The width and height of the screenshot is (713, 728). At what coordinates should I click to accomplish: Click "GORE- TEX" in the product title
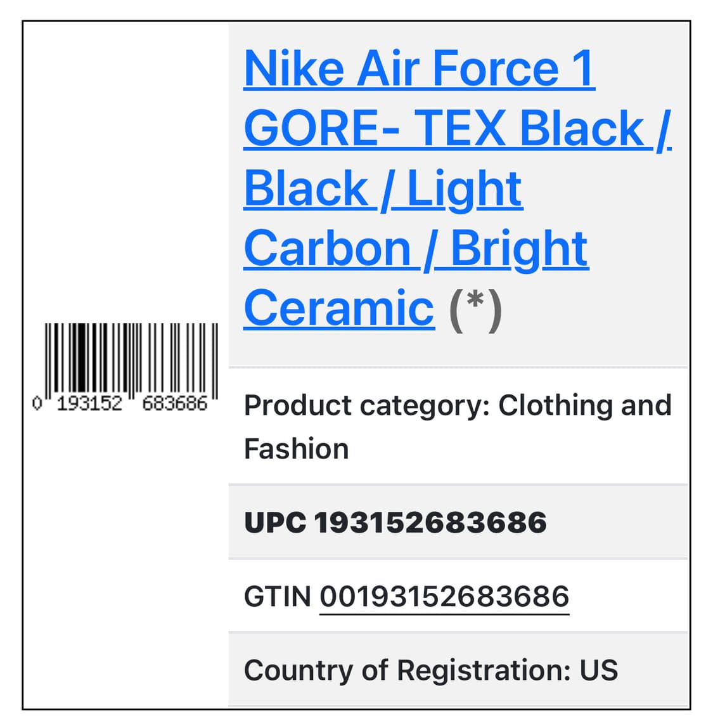[374, 128]
